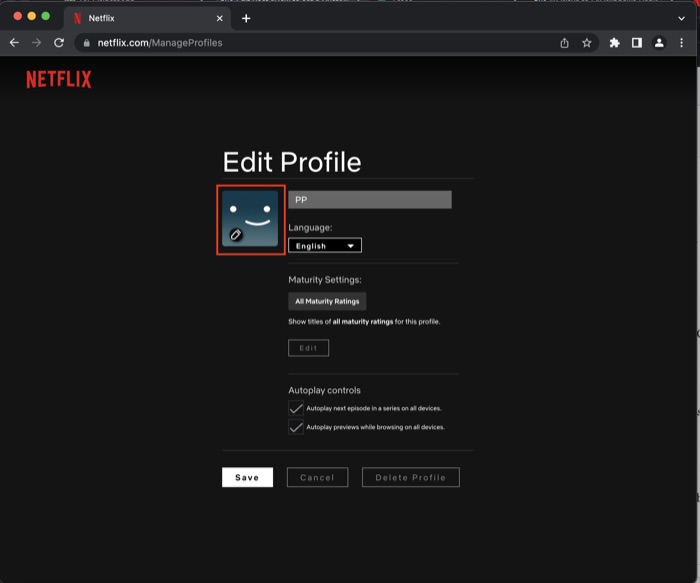Click the green fullscreen window button
700x583 pixels.
(x=46, y=16)
